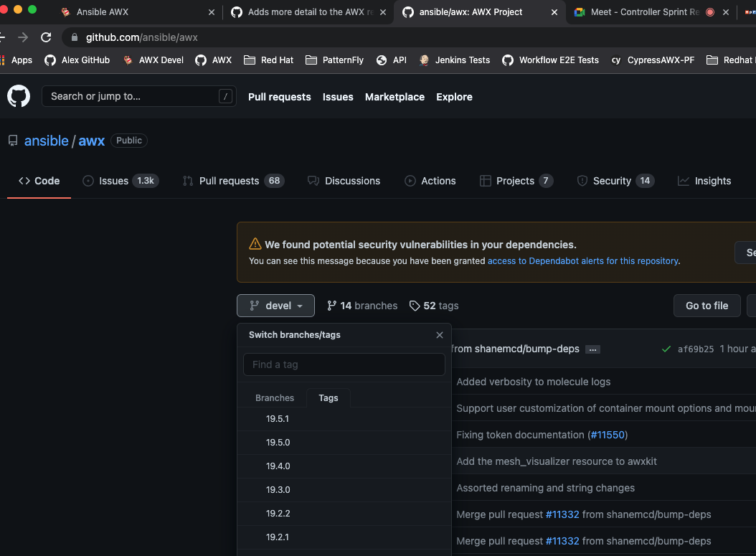Click the GitHub Octocat logo
Screen dimensions: 756x556
click(x=19, y=96)
